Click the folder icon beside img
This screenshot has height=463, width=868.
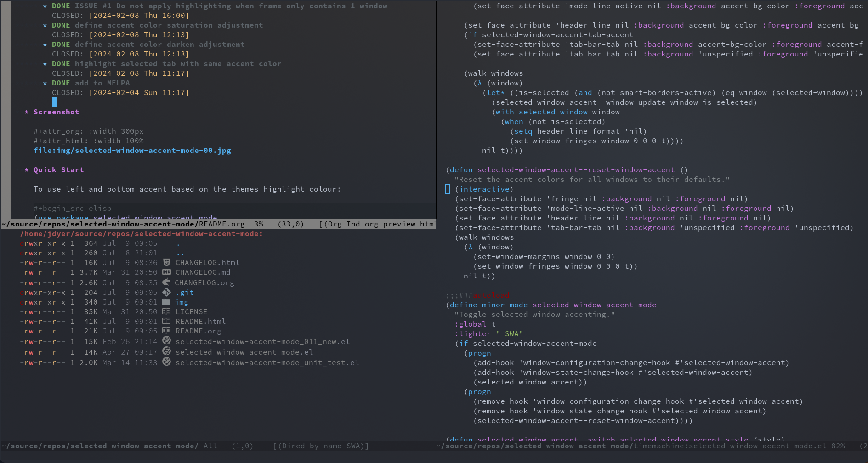166,302
